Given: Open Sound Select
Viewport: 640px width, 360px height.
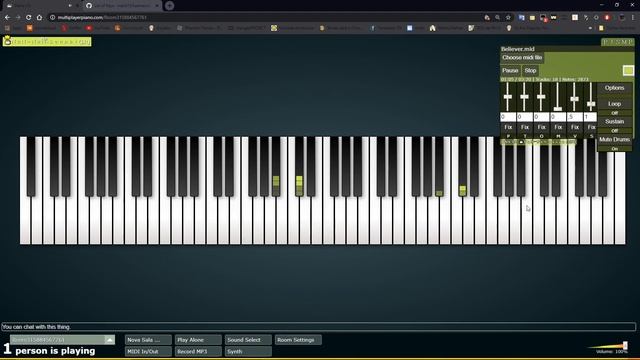Looking at the screenshot, I should (x=248, y=340).
